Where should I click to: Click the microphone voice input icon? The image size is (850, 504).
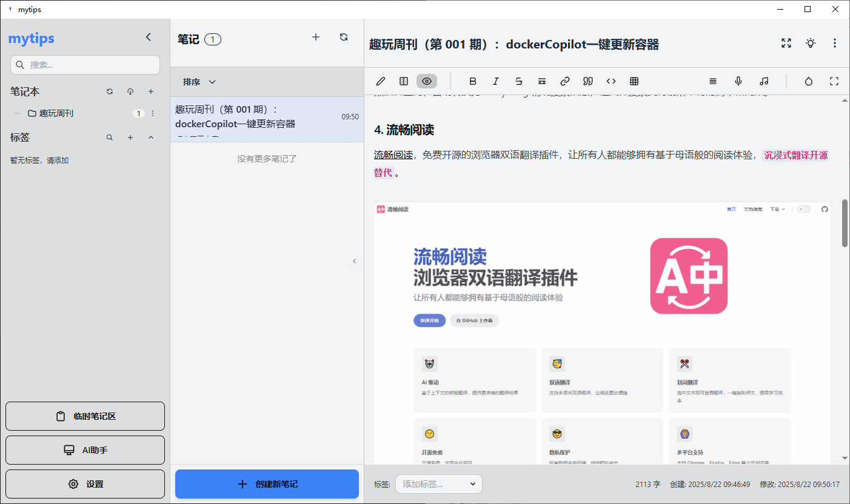[738, 81]
